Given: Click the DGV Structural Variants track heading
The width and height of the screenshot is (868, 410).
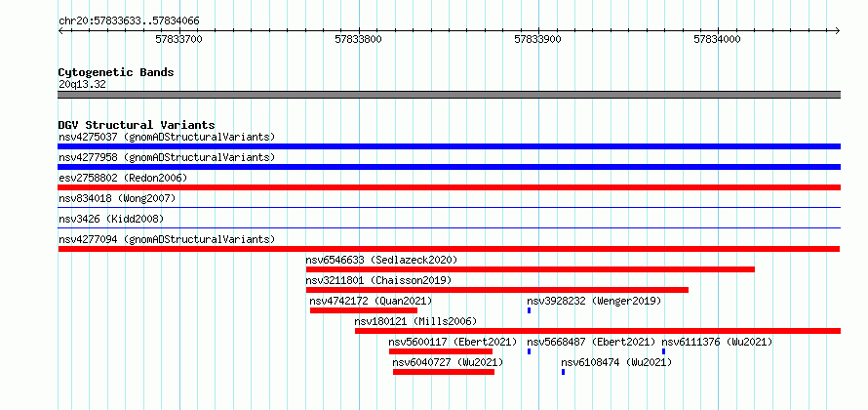Looking at the screenshot, I should (x=137, y=125).
